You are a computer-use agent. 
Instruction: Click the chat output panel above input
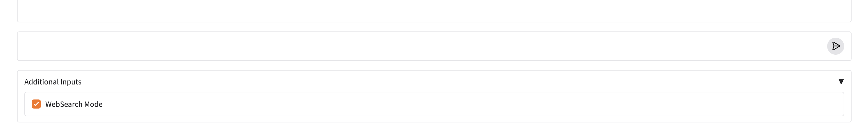[x=434, y=10]
